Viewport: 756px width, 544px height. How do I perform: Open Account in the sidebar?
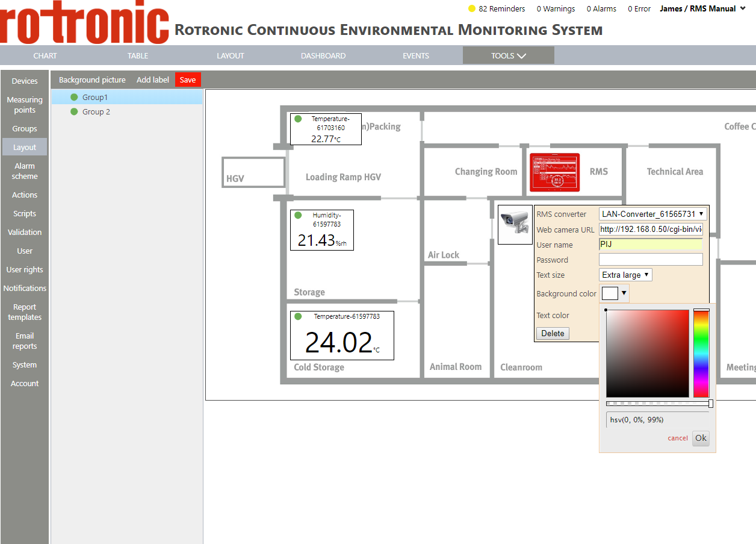25,383
